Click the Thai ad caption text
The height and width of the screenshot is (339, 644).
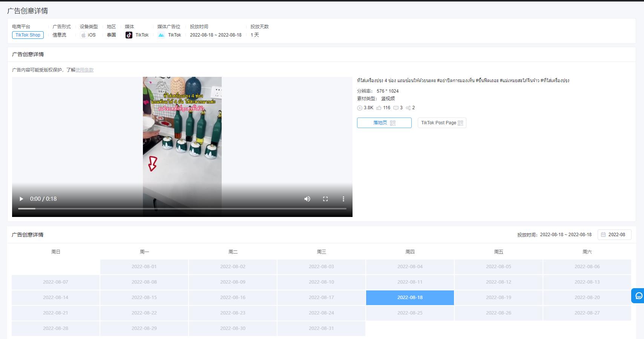(x=463, y=81)
